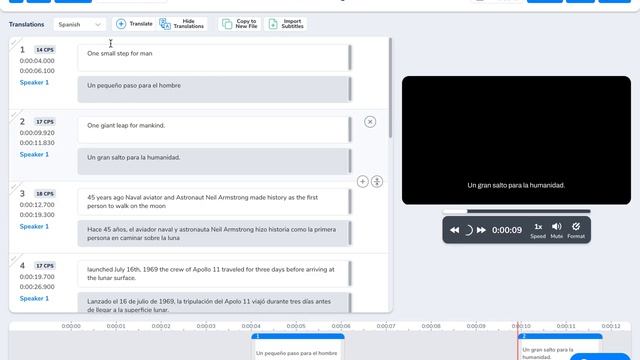Screen dimensions: 640x360
Task: Click the current time display 0:00:09
Action: (507, 230)
